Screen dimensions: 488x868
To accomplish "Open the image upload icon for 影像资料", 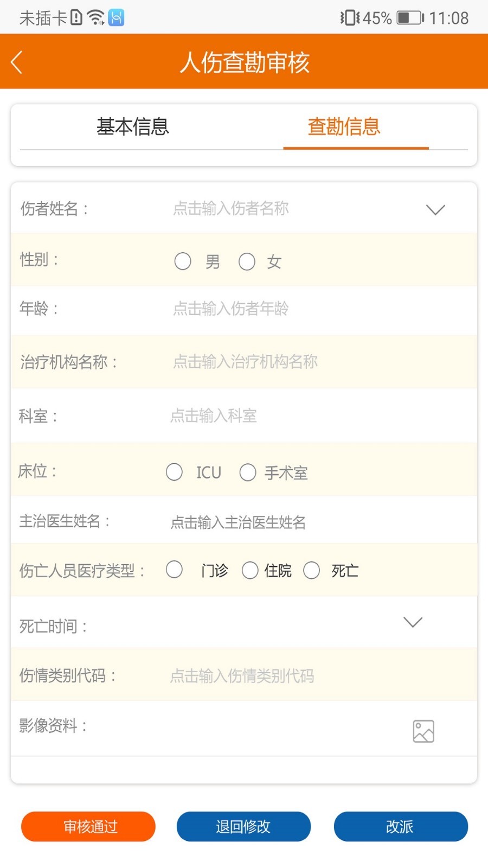I will pos(423,731).
